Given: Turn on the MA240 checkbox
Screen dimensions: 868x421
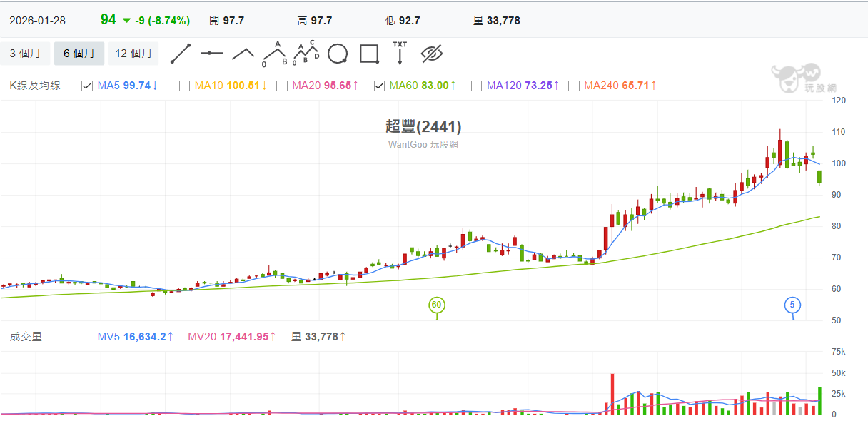Looking at the screenshot, I should 574,86.
